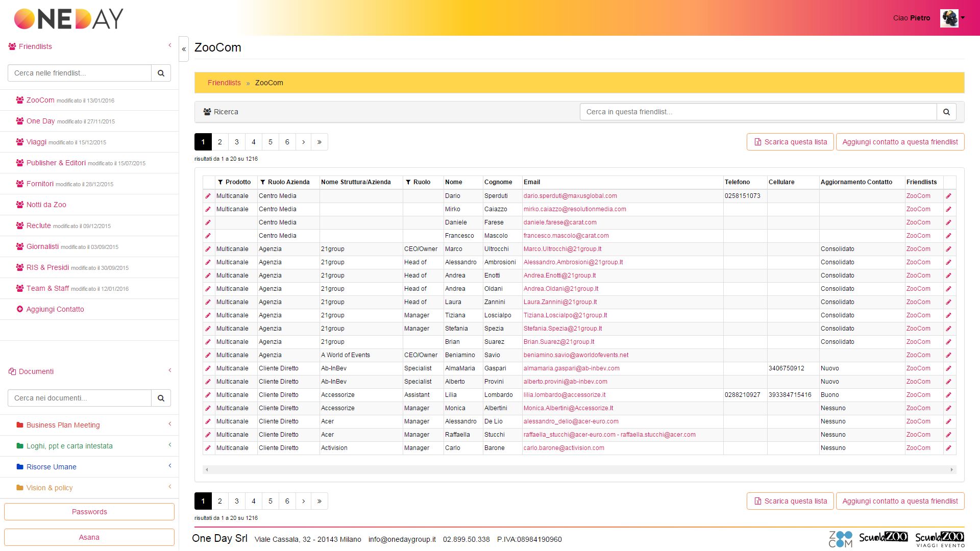Click the ScuolaZoo Viaggi Evento footer logo
The image size is (980, 551).
pos(939,539)
